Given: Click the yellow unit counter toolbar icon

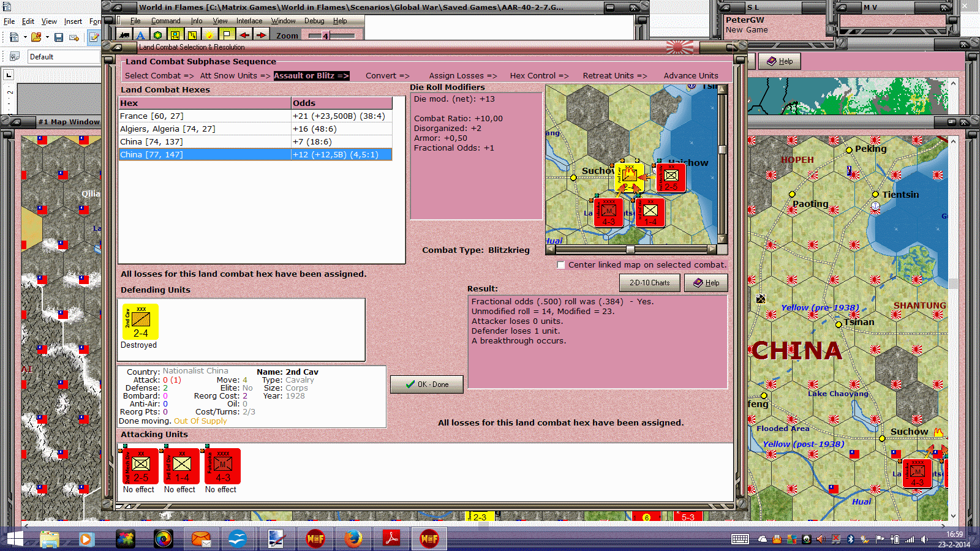Looking at the screenshot, I should (175, 36).
